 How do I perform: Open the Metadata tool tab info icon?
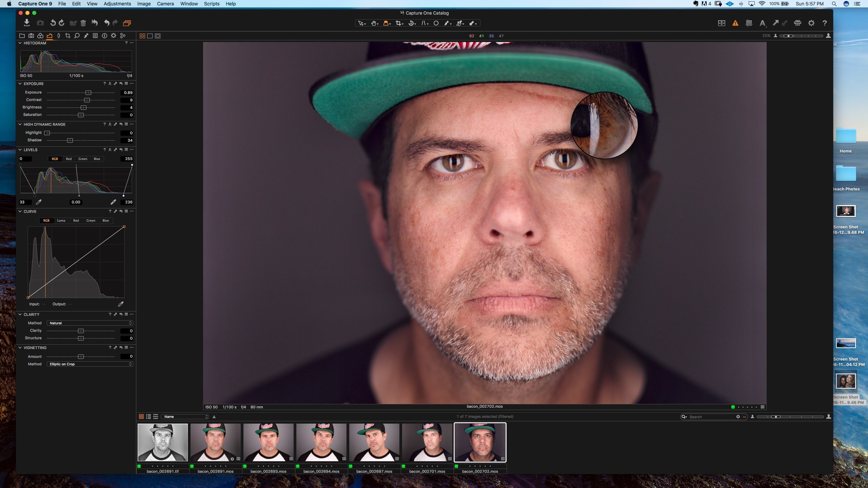pos(105,36)
